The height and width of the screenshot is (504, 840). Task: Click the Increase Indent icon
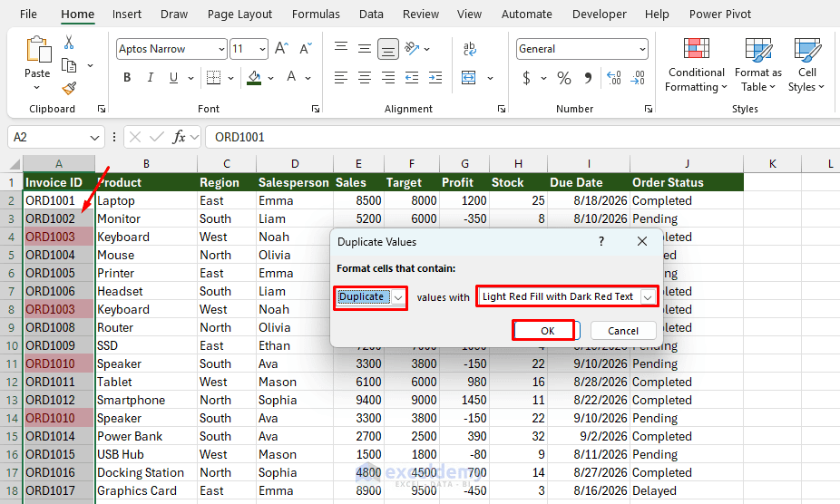(x=435, y=78)
